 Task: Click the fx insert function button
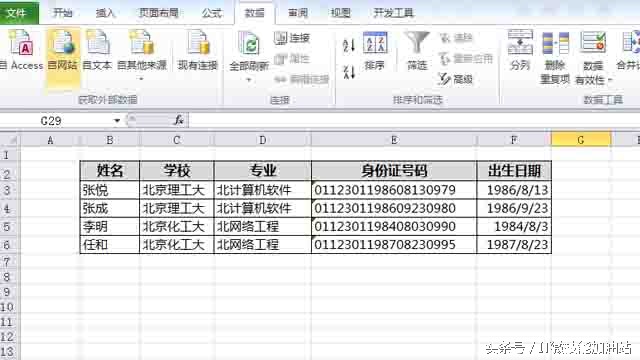(179, 120)
